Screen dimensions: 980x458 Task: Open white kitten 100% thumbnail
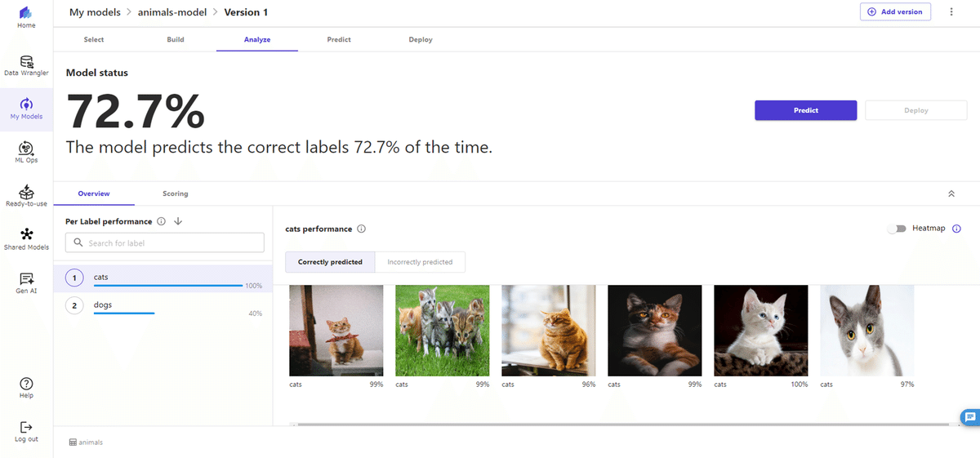pyautogui.click(x=761, y=330)
